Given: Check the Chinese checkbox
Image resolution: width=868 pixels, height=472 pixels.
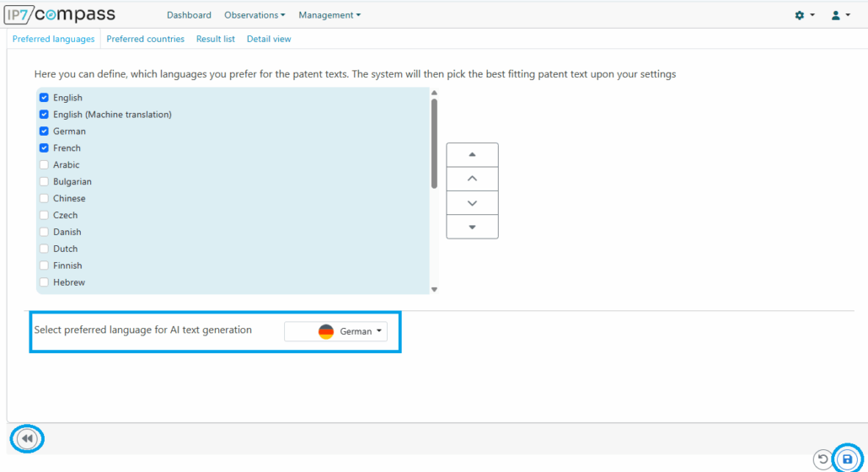Looking at the screenshot, I should [44, 198].
